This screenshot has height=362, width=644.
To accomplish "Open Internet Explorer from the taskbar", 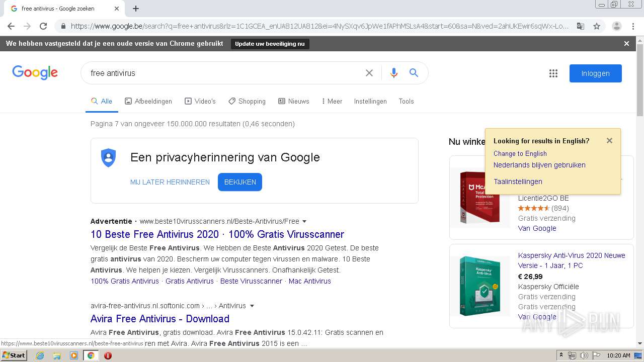I will [x=40, y=355].
